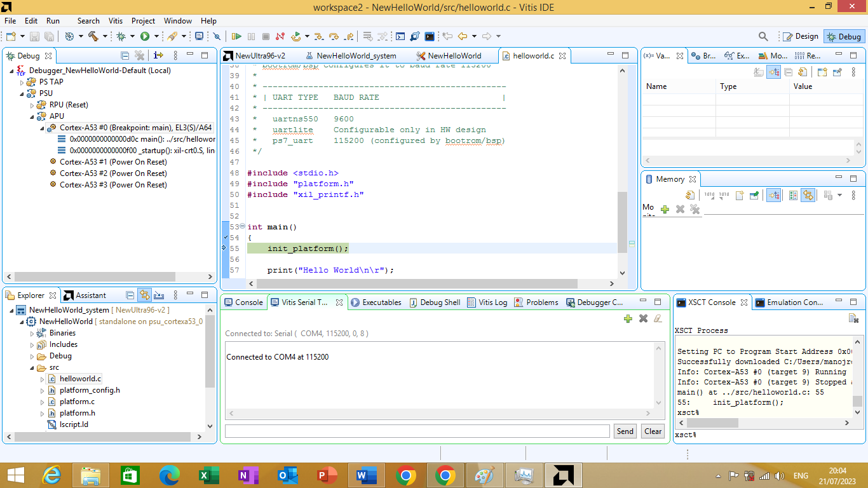Screen dimensions: 868x488
Task: Open the Build hammer dropdown arrow
Action: [x=104, y=36]
